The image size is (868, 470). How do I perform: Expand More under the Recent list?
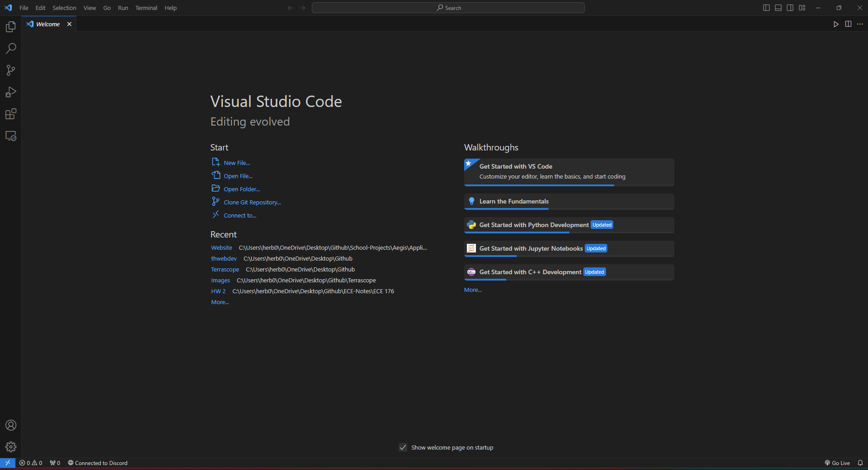pyautogui.click(x=219, y=302)
